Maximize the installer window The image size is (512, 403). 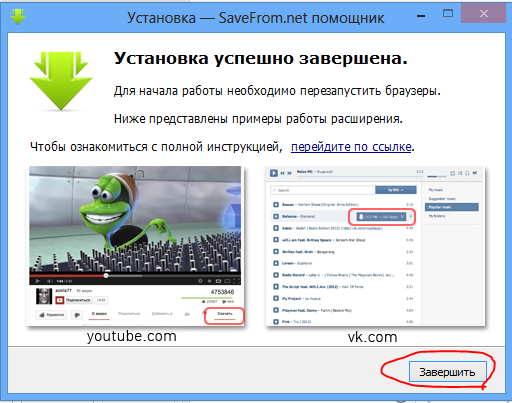coord(448,14)
